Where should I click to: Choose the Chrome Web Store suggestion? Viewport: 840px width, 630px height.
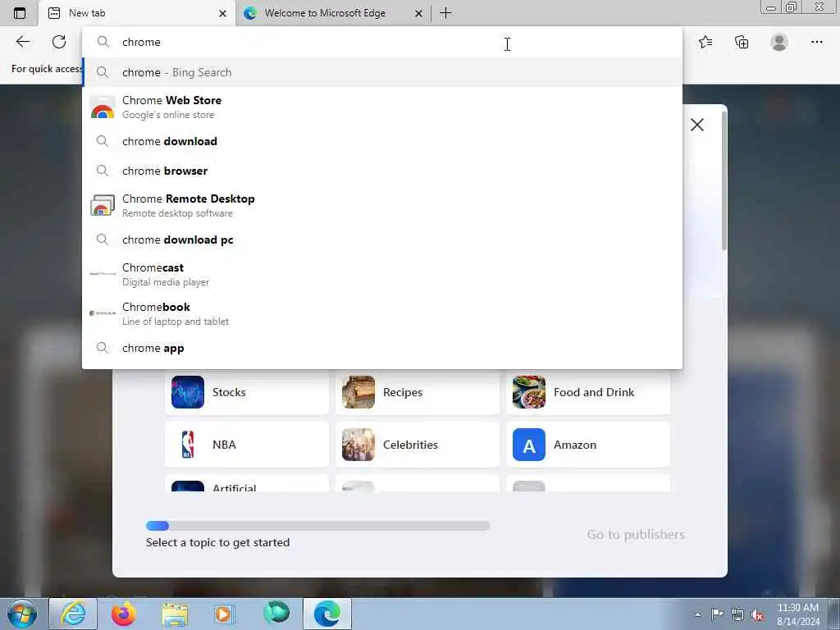(x=382, y=107)
